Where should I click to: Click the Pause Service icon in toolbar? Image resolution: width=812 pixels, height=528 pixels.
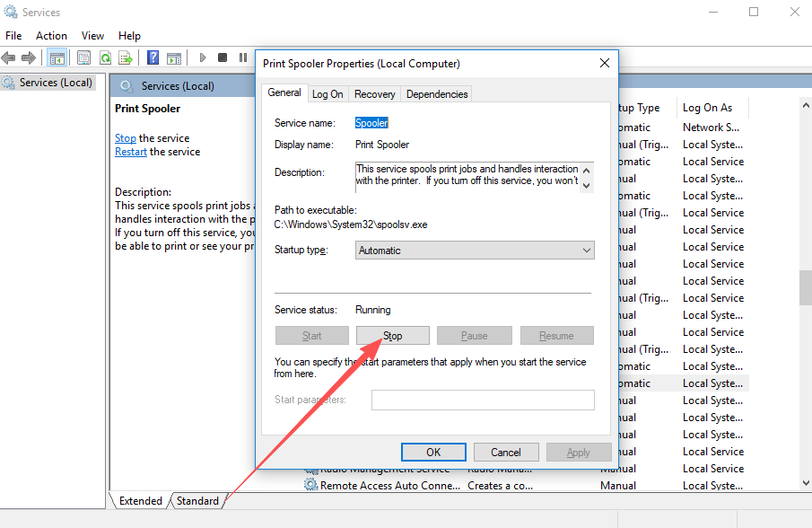point(243,57)
